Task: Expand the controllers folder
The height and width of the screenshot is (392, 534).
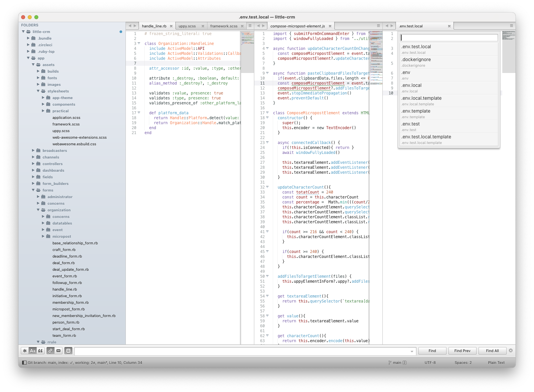Action: coord(33,164)
